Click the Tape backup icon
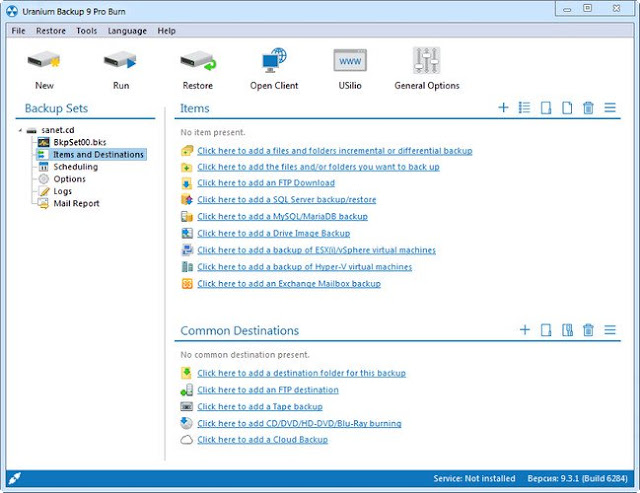 (187, 406)
